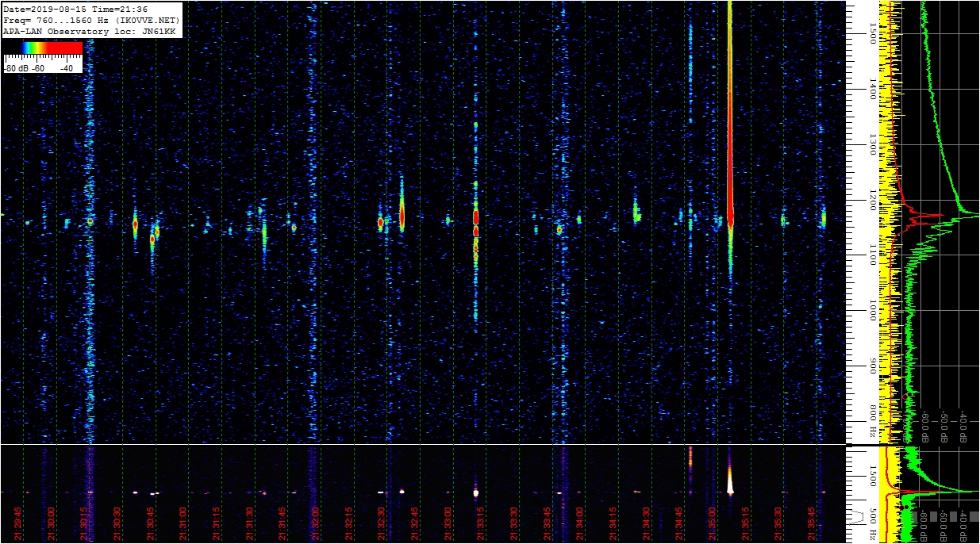Select the 'Freq= 760...1560 Hz (IK0VVE.NET)' line

tap(91, 21)
